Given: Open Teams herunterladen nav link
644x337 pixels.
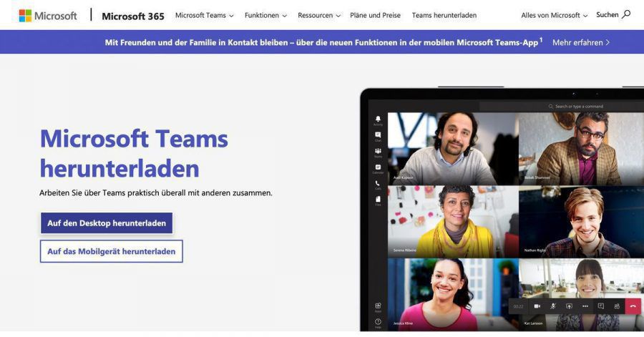Looking at the screenshot, I should click(444, 15).
